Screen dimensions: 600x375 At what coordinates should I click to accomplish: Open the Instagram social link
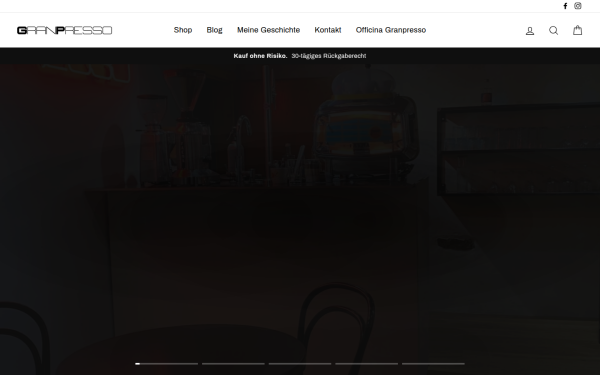click(578, 6)
